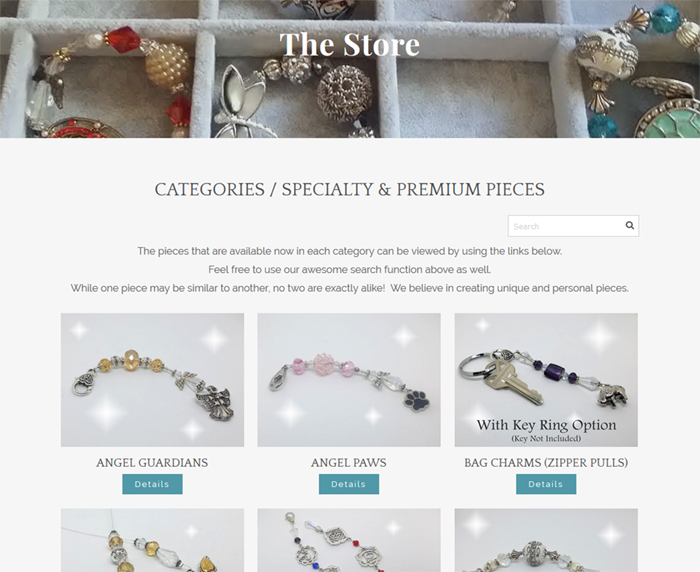The image size is (700, 572).
Task: Open the Angel Paws title link
Action: coord(349,463)
